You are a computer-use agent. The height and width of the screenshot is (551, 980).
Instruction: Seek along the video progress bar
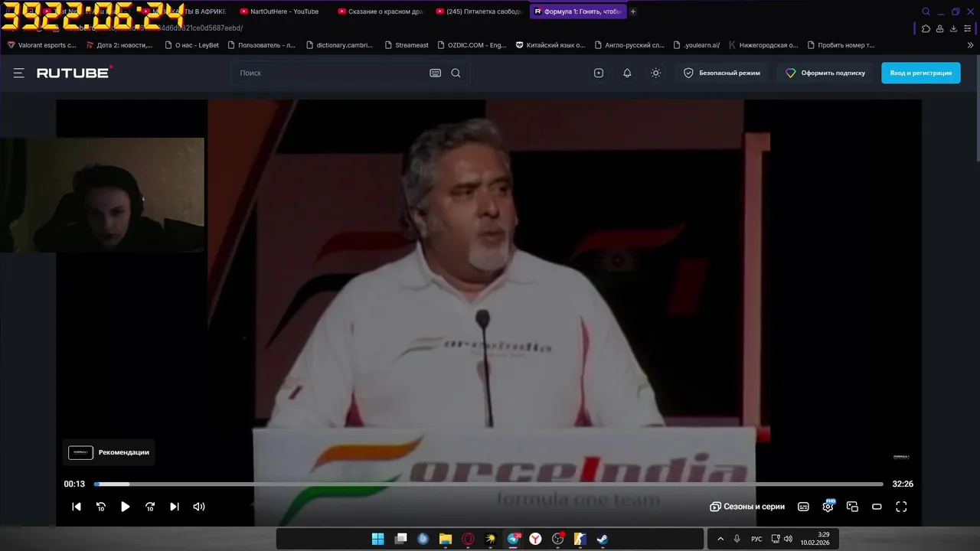click(488, 484)
